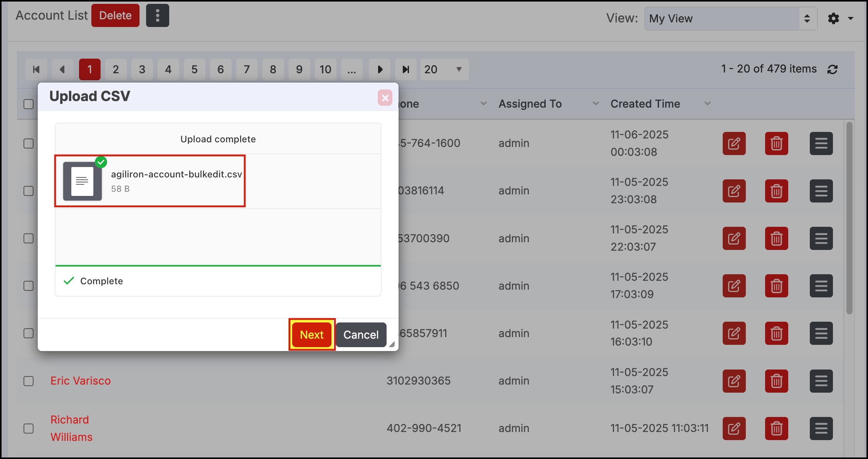Cancel the Upload CSV dialog

(x=361, y=335)
